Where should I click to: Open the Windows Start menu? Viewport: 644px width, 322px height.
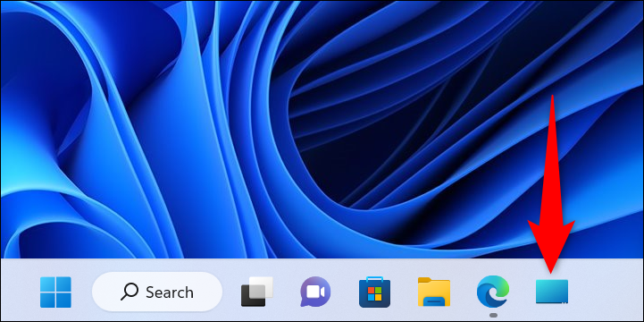(x=55, y=292)
